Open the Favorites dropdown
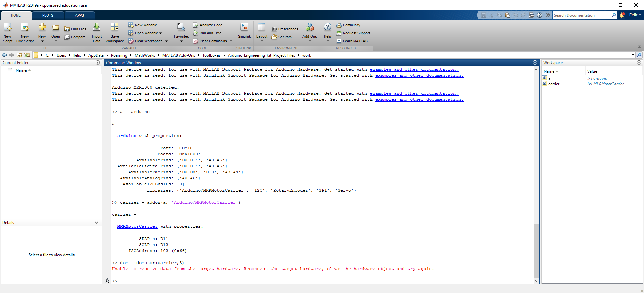The height and width of the screenshot is (293, 644). pos(181,33)
